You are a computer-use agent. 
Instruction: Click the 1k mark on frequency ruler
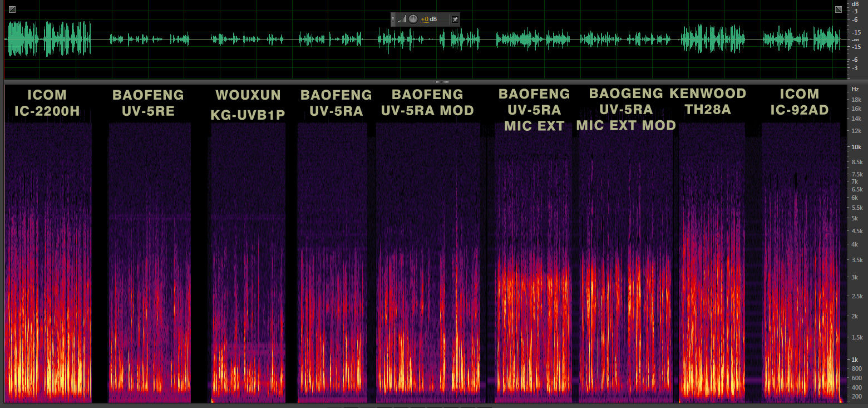click(856, 360)
